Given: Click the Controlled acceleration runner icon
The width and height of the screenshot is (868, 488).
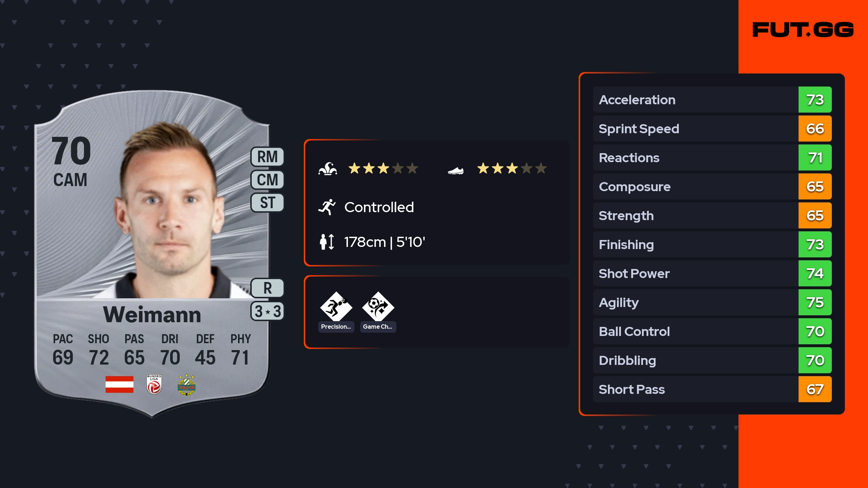Looking at the screenshot, I should tap(327, 207).
